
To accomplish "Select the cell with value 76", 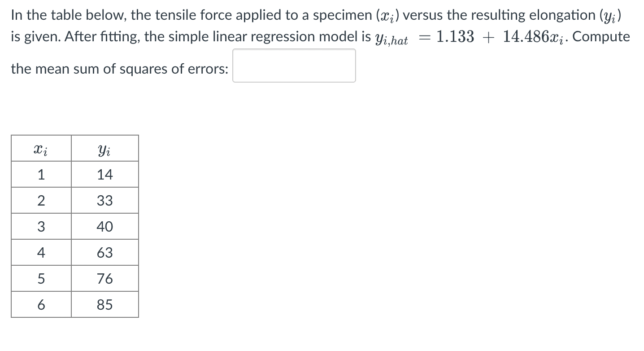I will (104, 279).
